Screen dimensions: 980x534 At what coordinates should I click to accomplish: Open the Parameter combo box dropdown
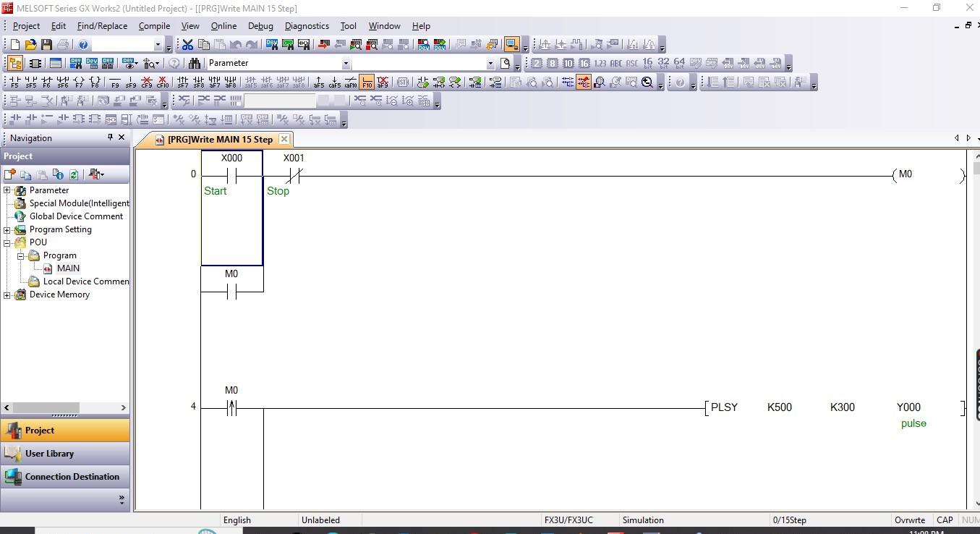click(346, 64)
